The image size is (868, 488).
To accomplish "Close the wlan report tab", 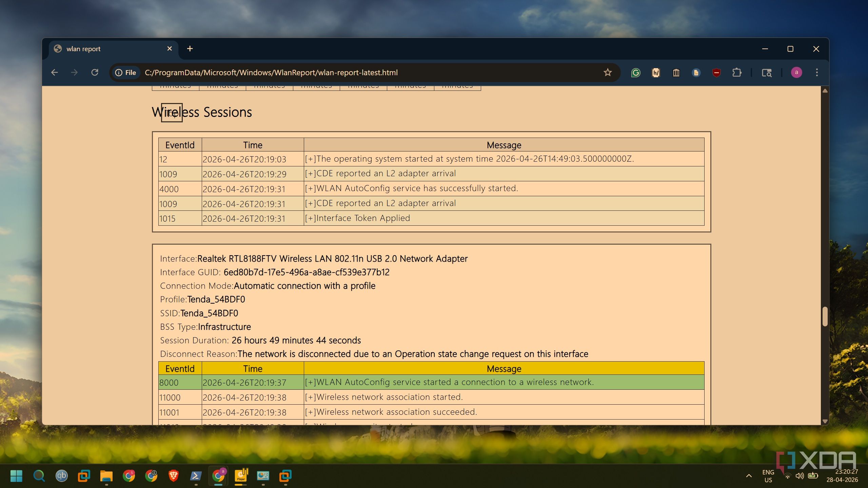I will (170, 48).
